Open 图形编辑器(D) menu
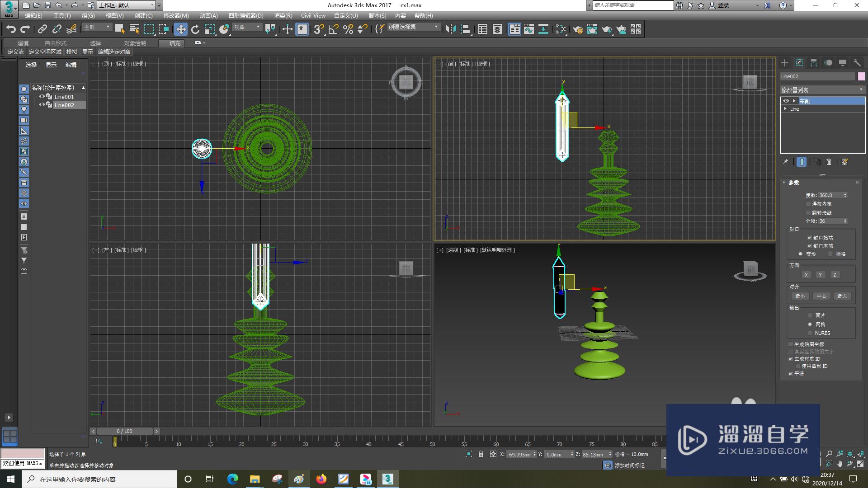868x489 pixels. click(x=246, y=16)
